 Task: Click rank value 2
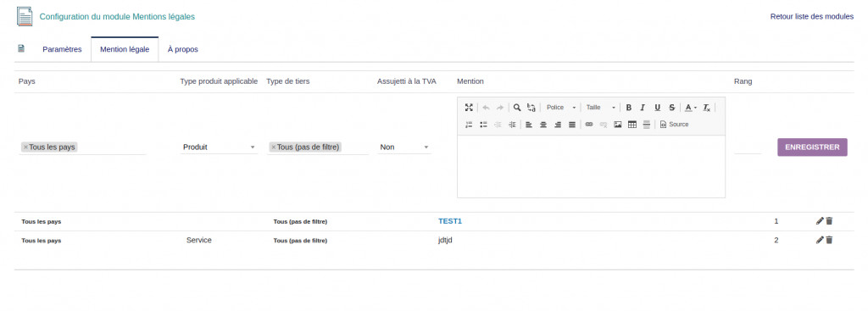point(776,240)
